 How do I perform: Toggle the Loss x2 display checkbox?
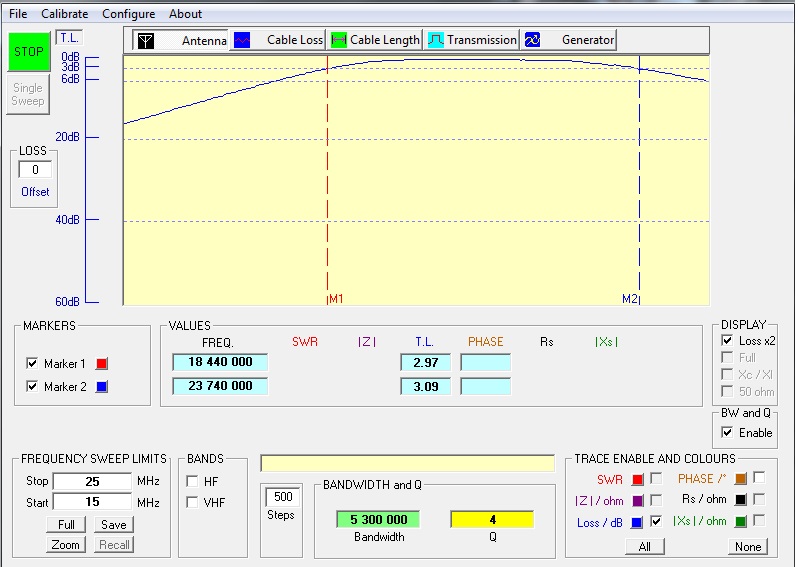point(727,341)
